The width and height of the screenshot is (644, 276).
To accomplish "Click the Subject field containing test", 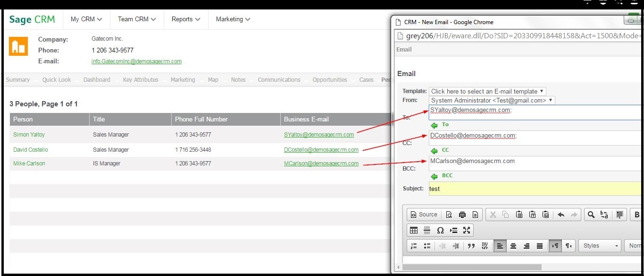I will [536, 189].
